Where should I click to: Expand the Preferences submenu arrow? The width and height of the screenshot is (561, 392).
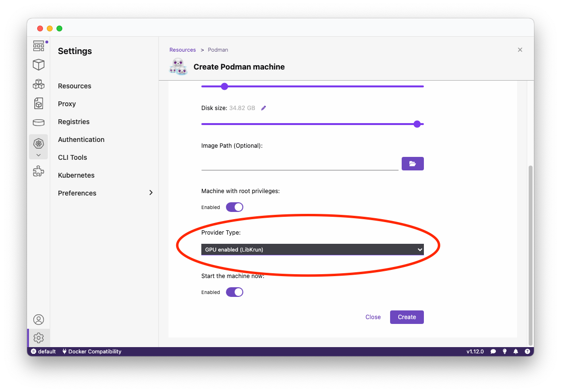151,193
